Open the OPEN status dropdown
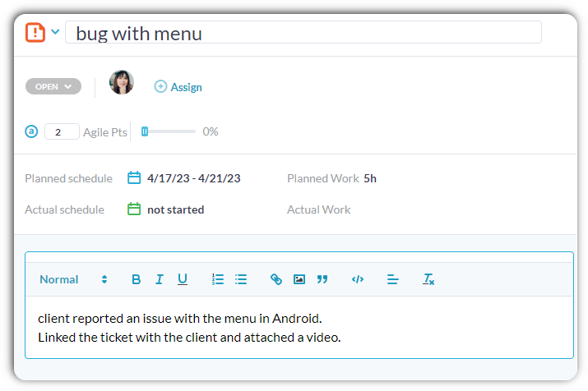 (53, 86)
